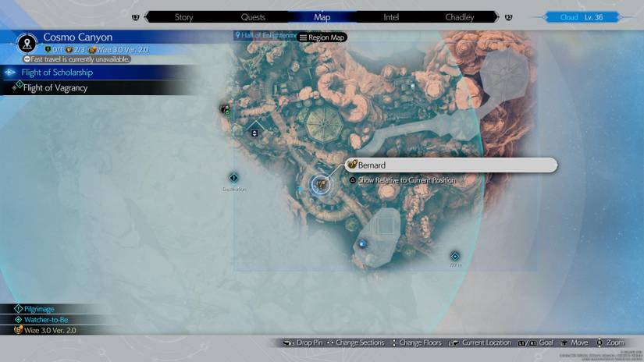
Task: Switch to the Quests tab
Action: [253, 17]
